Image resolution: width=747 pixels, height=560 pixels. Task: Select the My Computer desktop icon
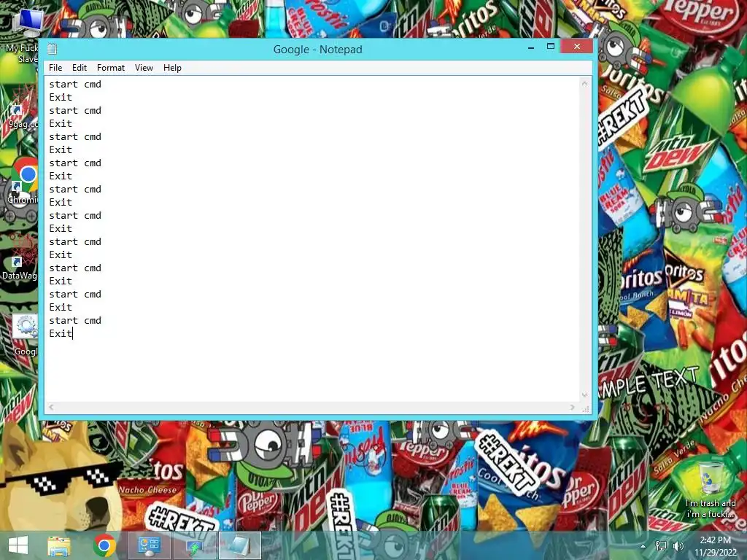(x=23, y=36)
